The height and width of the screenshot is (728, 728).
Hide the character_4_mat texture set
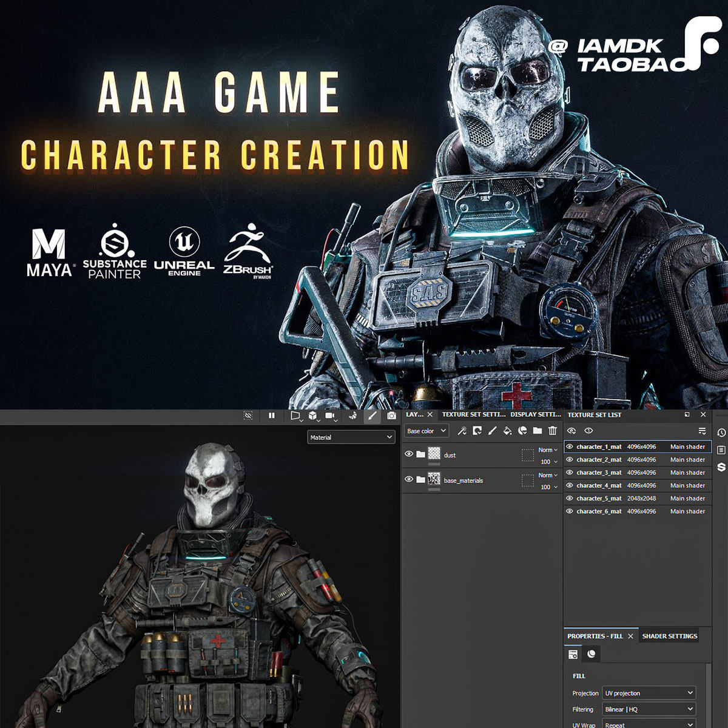[569, 485]
